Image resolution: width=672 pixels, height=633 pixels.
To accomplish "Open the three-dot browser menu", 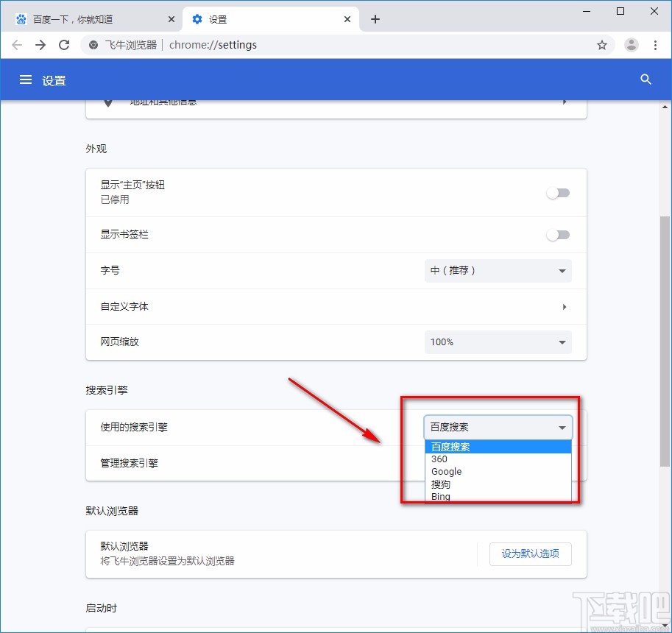I will tap(657, 45).
